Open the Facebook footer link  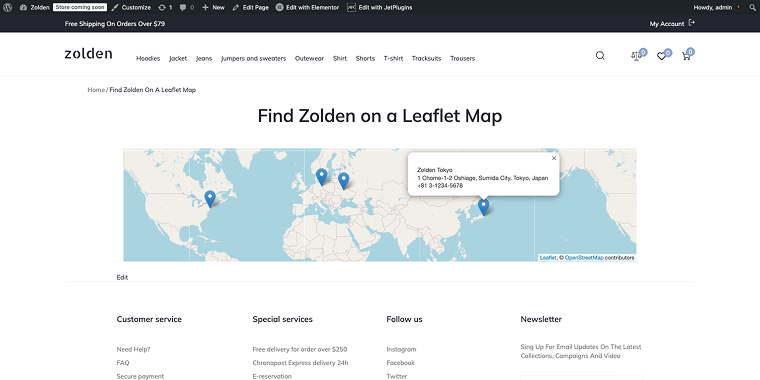tap(400, 363)
